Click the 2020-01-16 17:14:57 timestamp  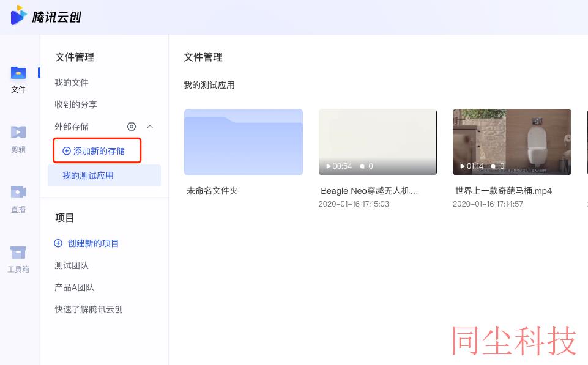click(x=488, y=204)
